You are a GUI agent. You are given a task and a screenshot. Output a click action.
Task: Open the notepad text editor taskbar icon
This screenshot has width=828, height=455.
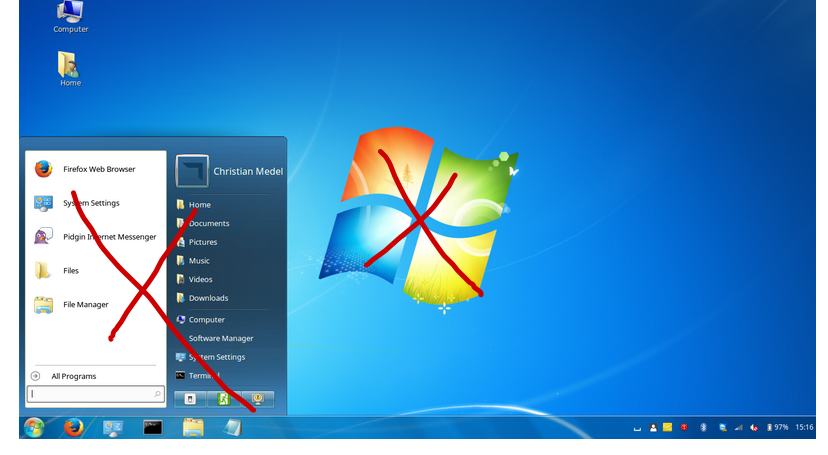coord(232,428)
